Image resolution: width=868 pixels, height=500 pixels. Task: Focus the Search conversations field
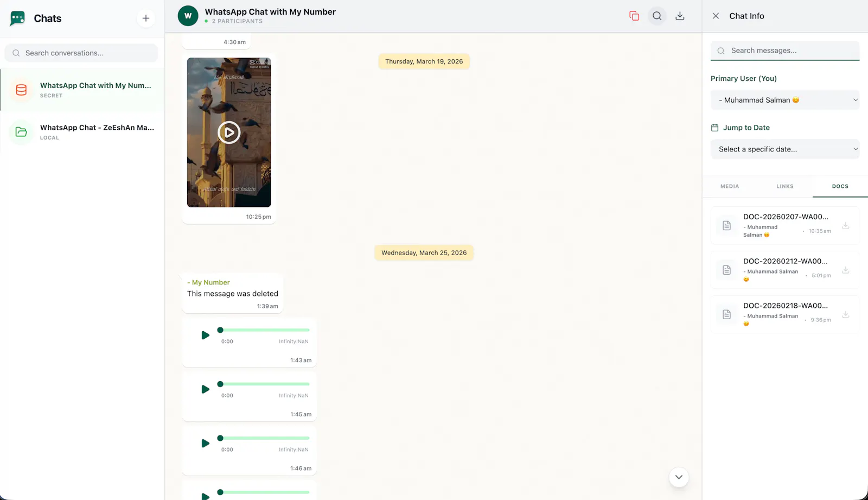pos(81,53)
